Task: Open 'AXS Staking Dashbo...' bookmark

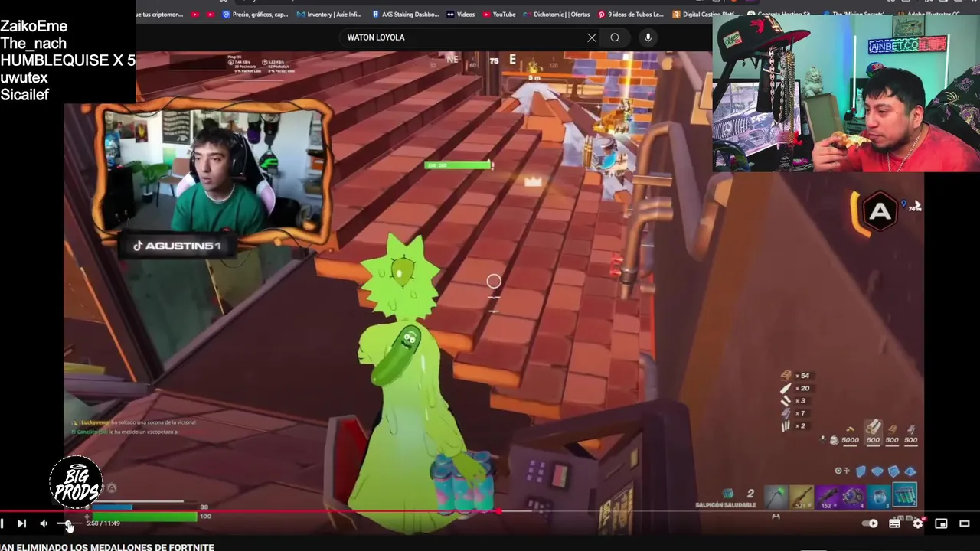Action: pos(404,14)
